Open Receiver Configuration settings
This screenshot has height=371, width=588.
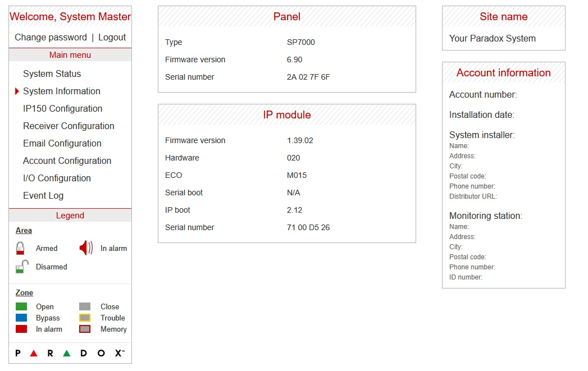(68, 126)
